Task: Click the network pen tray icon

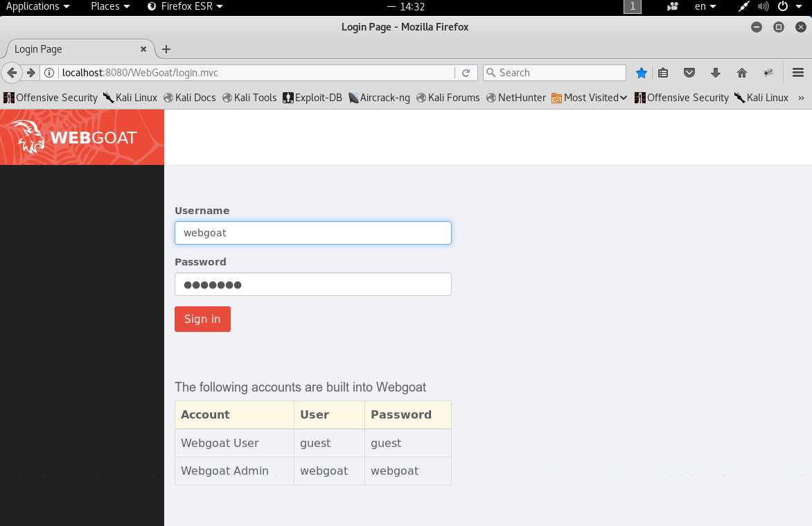Action: pos(743,6)
